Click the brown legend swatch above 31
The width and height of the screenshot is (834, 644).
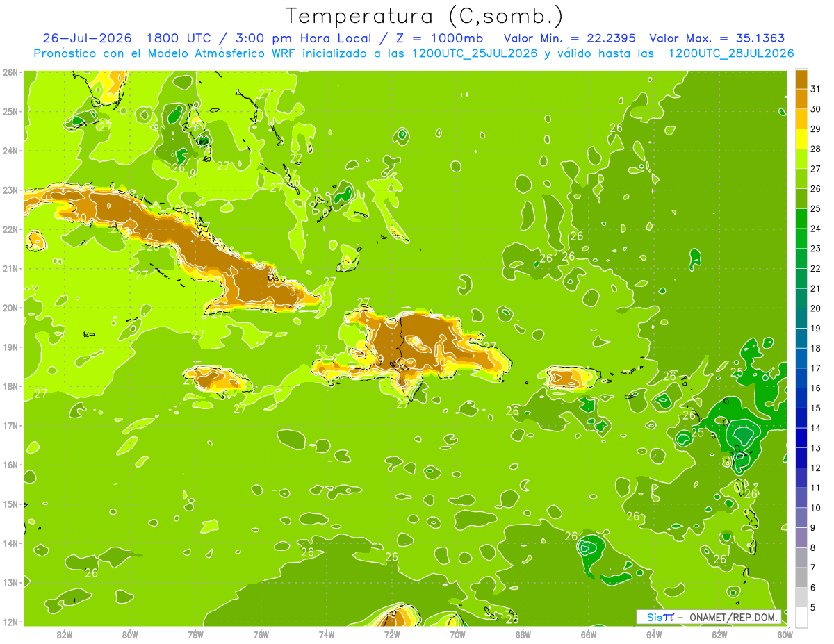pos(801,79)
